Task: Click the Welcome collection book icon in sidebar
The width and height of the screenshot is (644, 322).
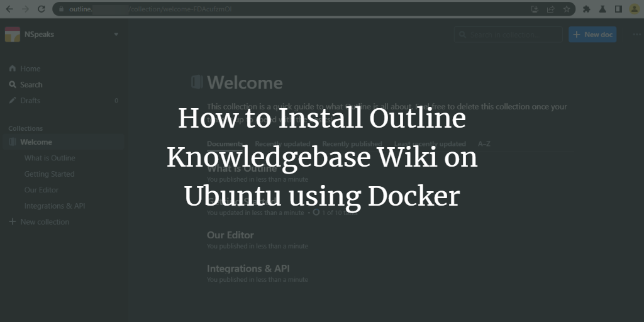Action: [13, 142]
